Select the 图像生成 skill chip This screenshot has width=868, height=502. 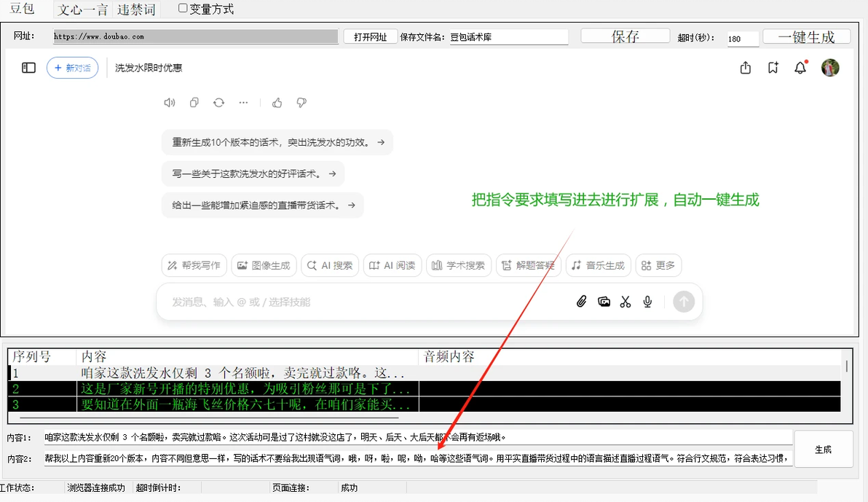click(x=264, y=265)
